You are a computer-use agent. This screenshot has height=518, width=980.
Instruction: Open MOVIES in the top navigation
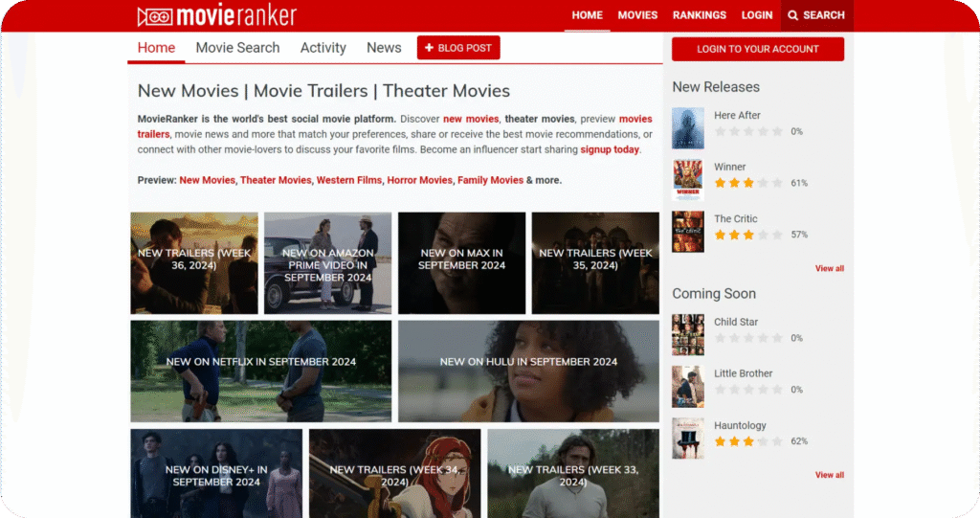tap(637, 15)
